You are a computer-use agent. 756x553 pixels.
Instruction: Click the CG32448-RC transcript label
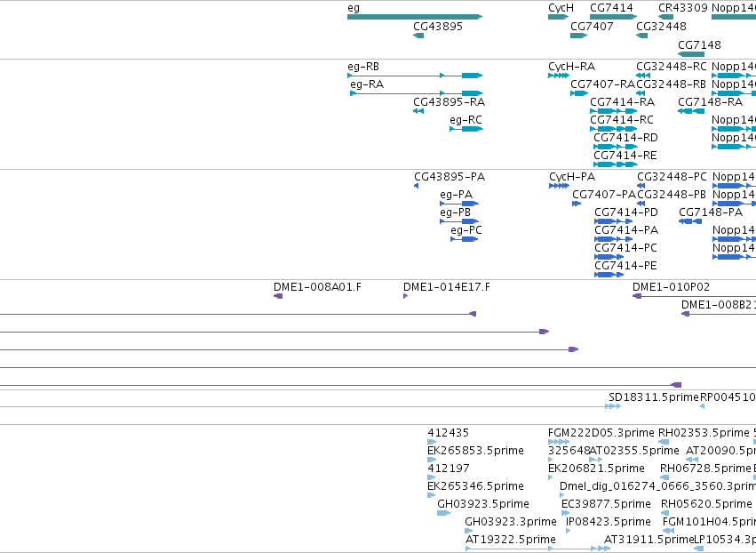point(671,67)
